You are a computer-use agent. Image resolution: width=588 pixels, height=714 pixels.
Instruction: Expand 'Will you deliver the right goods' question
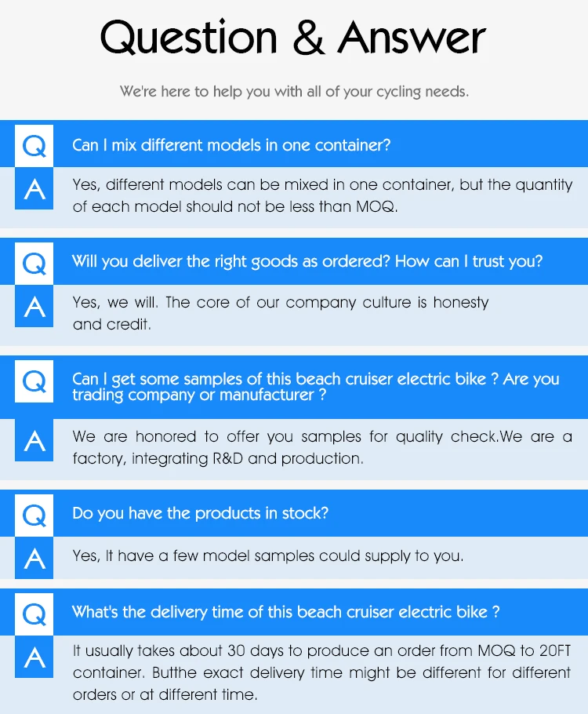tap(307, 261)
